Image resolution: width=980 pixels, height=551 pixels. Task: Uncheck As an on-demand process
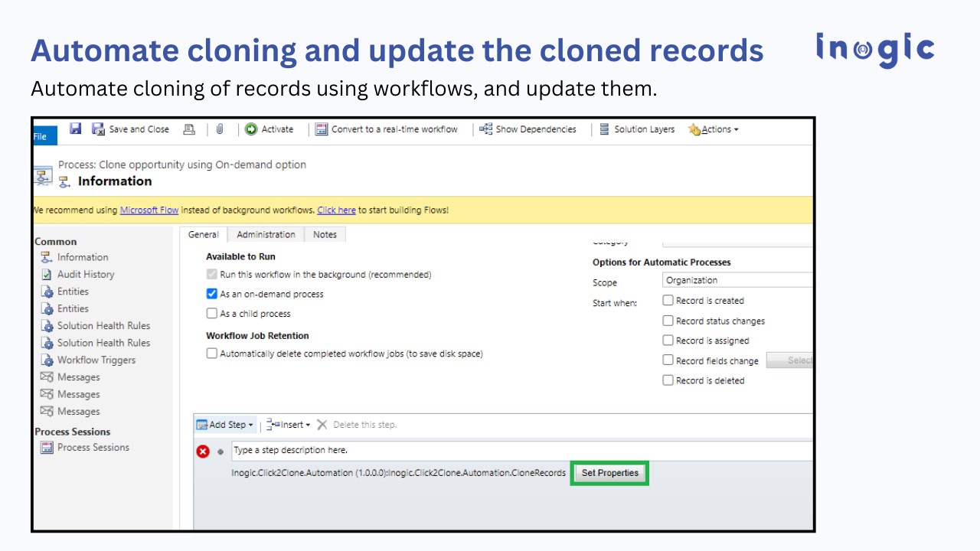click(x=212, y=294)
